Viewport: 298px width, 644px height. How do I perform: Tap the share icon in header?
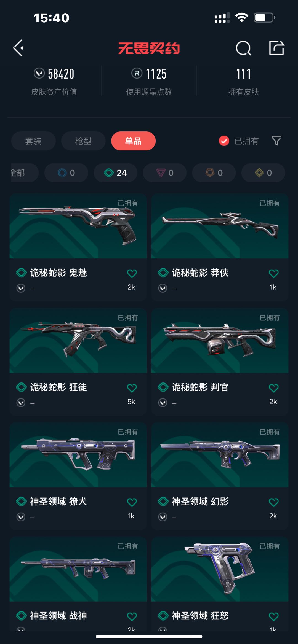[276, 48]
